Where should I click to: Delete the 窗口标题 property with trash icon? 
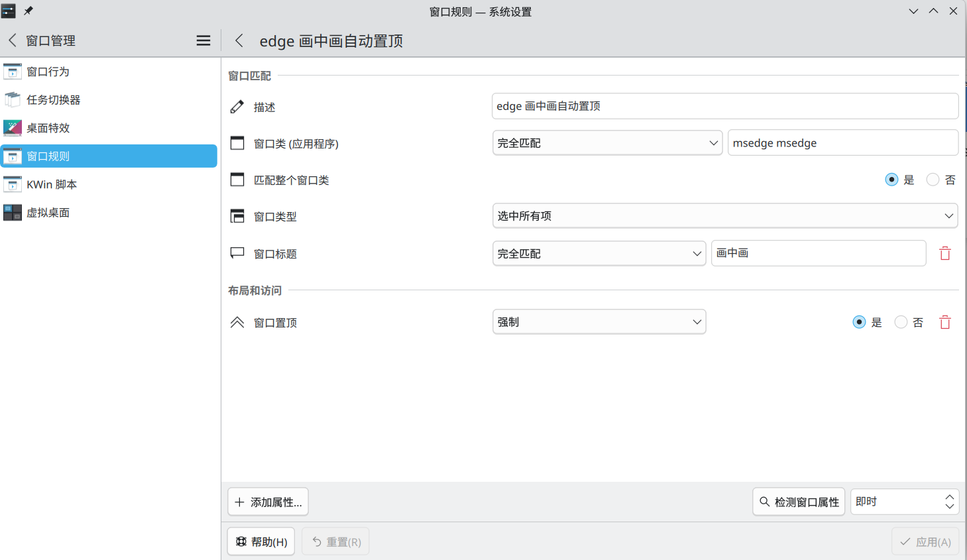[945, 253]
